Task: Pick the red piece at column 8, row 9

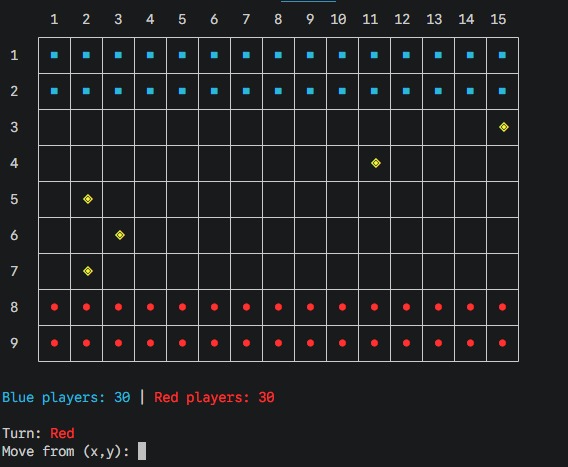Action: tap(278, 343)
